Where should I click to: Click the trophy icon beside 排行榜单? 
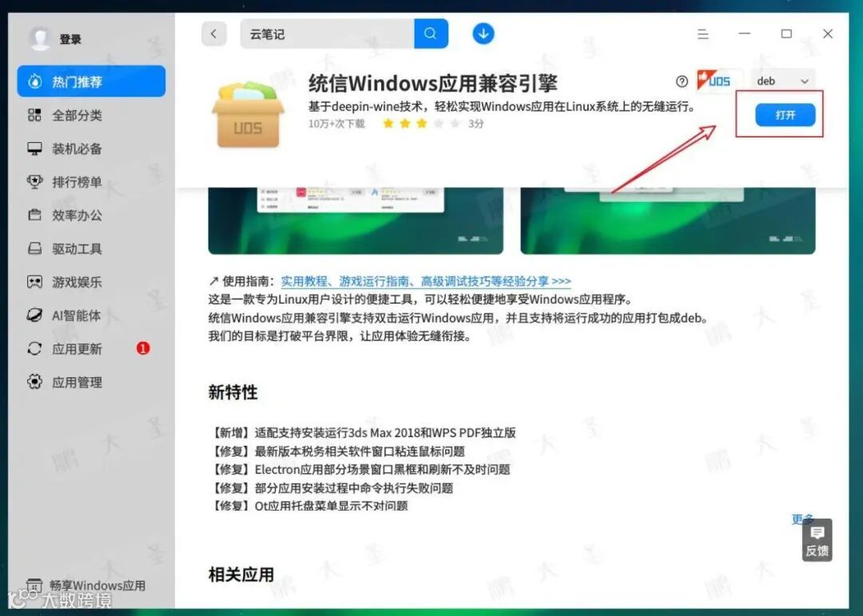pyautogui.click(x=34, y=181)
